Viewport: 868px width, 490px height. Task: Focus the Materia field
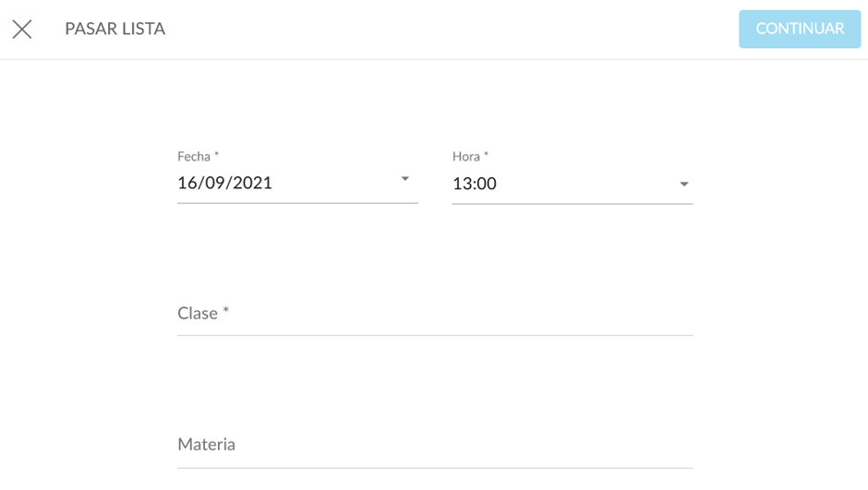tap(434, 445)
